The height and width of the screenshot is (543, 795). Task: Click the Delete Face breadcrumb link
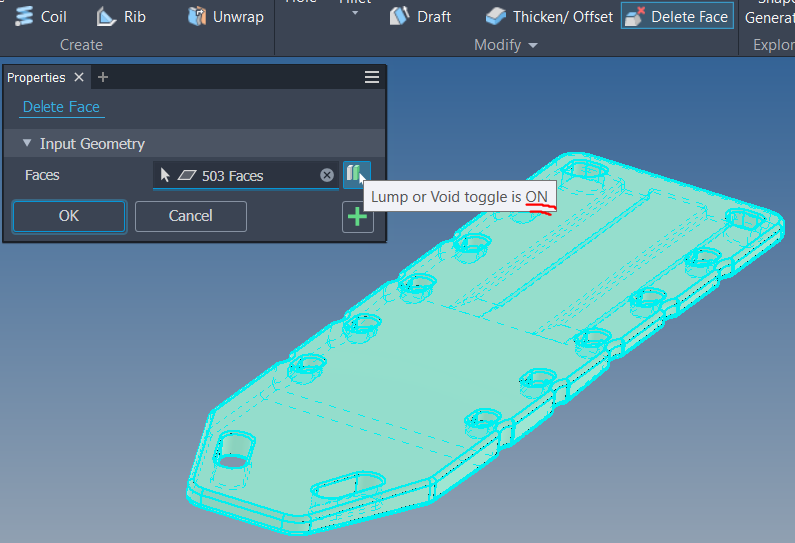pyautogui.click(x=61, y=107)
